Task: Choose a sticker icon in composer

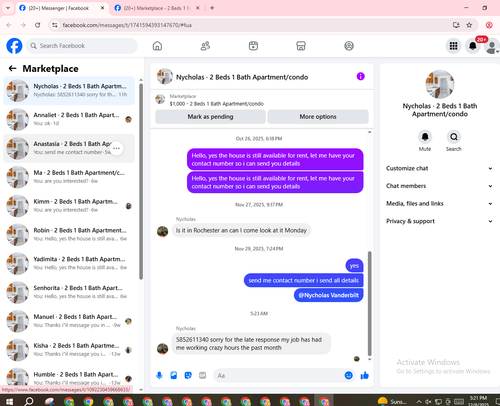Action: pyautogui.click(x=188, y=376)
